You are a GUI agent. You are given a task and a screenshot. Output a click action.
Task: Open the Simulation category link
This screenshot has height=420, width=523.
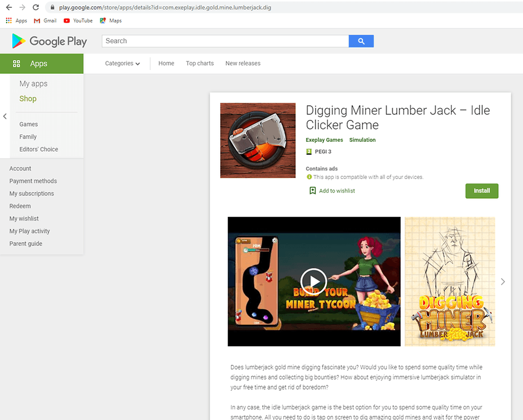click(362, 140)
